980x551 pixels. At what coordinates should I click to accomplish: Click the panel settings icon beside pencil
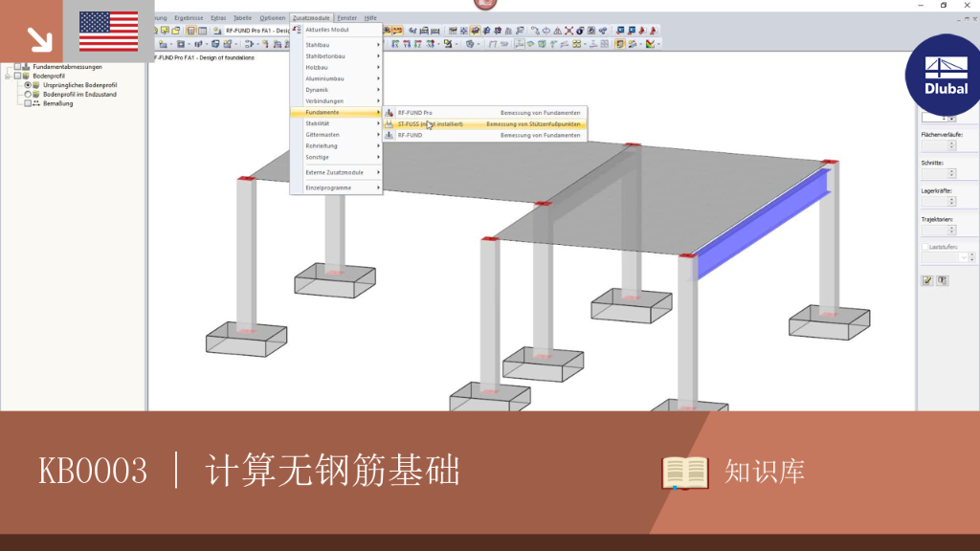click(x=943, y=280)
